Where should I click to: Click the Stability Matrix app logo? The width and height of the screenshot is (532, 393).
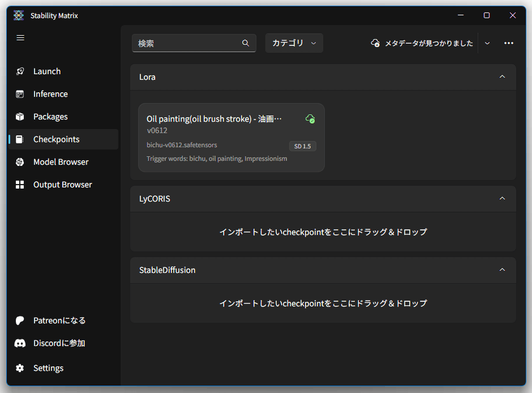coord(19,15)
